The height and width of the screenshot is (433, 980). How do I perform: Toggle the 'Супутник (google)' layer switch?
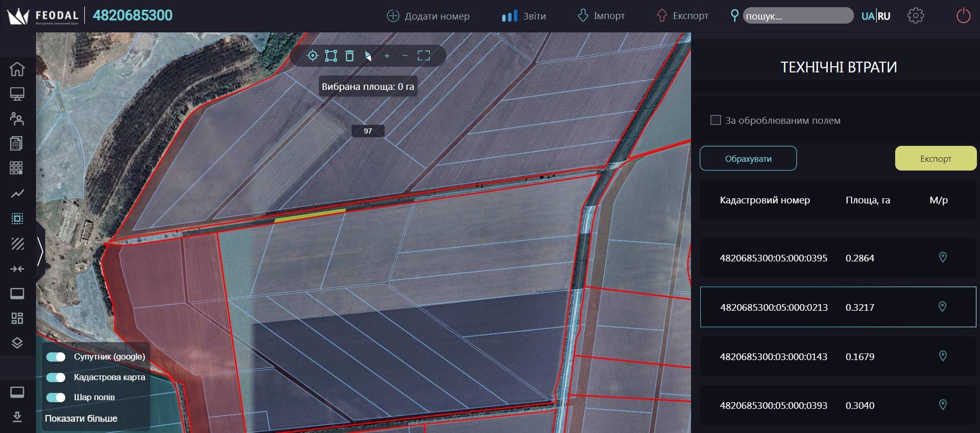coord(56,357)
